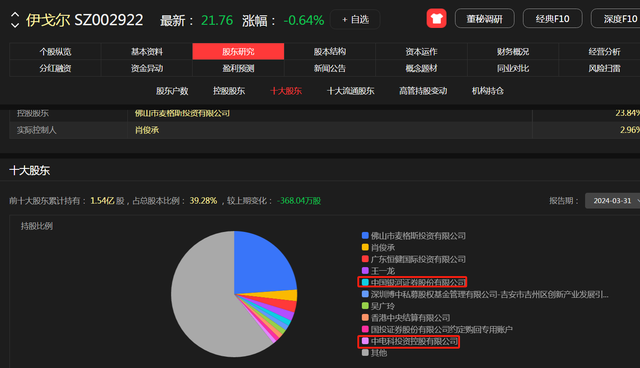Toggle the gray 其他 legend swatch
The width and height of the screenshot is (640, 368).
[365, 353]
